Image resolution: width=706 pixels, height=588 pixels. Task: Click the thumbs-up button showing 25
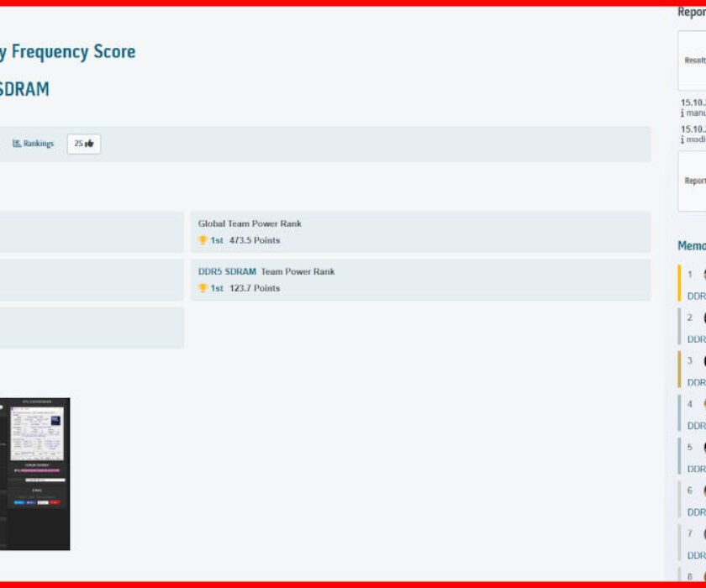84,144
